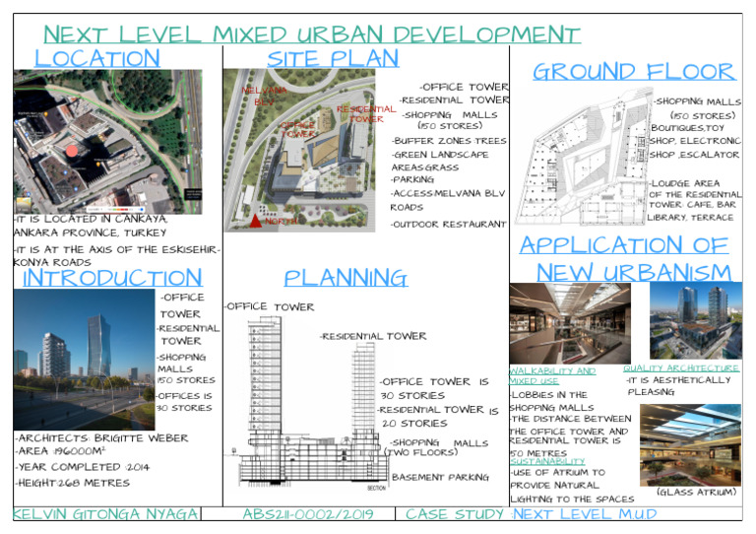Image resolution: width=756 pixels, height=534 pixels.
Task: Click 'It is aesthetically pleasing' text
Action: [678, 386]
